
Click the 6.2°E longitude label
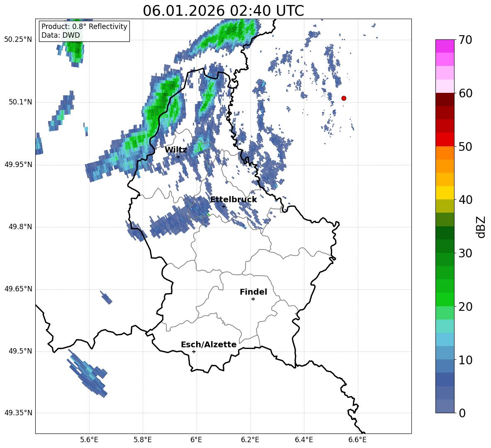250,440
